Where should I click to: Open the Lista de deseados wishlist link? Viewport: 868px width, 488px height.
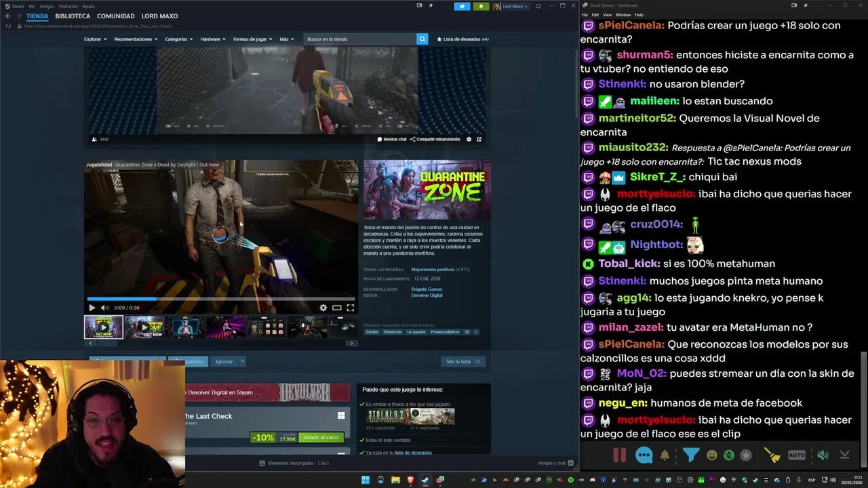click(x=462, y=39)
